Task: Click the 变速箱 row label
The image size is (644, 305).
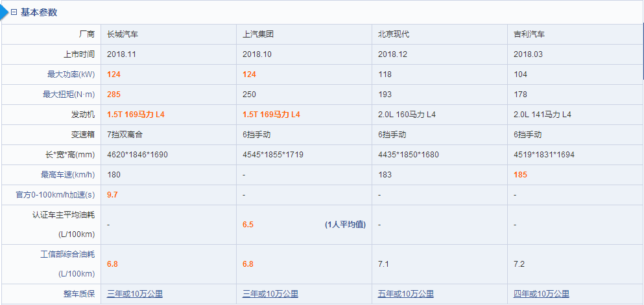Action: [x=83, y=135]
